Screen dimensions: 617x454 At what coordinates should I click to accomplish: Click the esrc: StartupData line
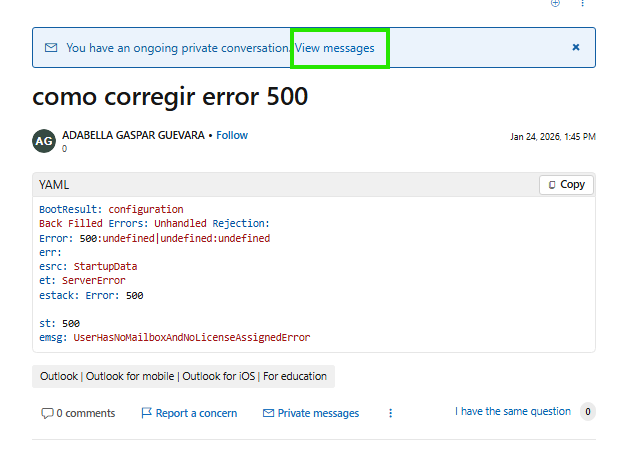pyautogui.click(x=88, y=266)
